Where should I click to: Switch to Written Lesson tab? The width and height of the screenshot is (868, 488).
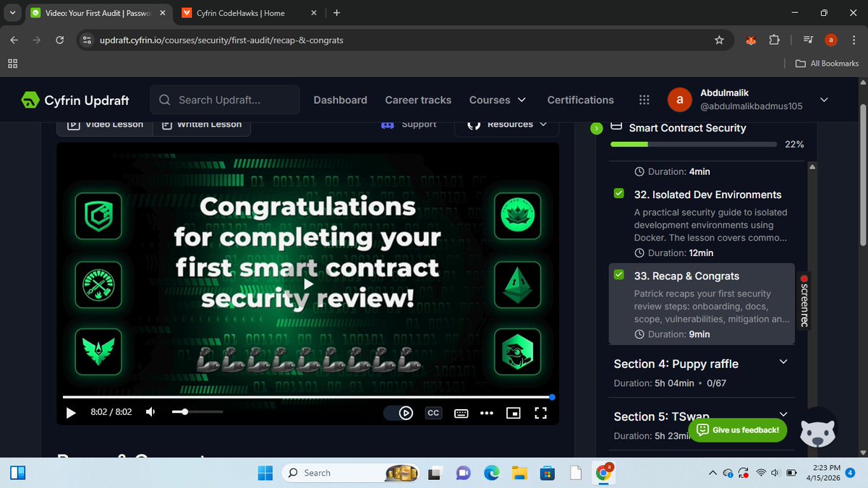click(x=202, y=124)
